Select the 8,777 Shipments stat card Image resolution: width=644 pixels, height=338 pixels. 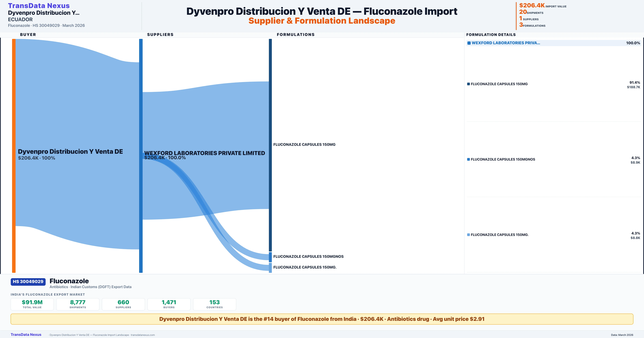(78, 304)
